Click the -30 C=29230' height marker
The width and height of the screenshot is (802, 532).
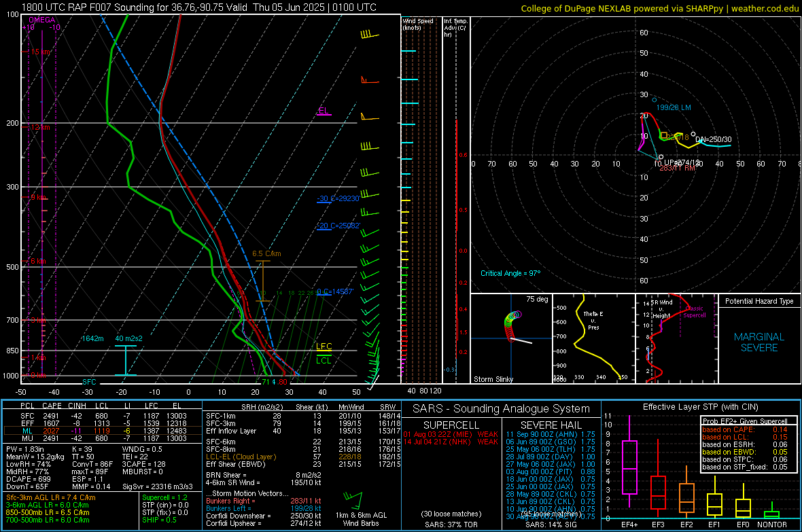pos(338,198)
